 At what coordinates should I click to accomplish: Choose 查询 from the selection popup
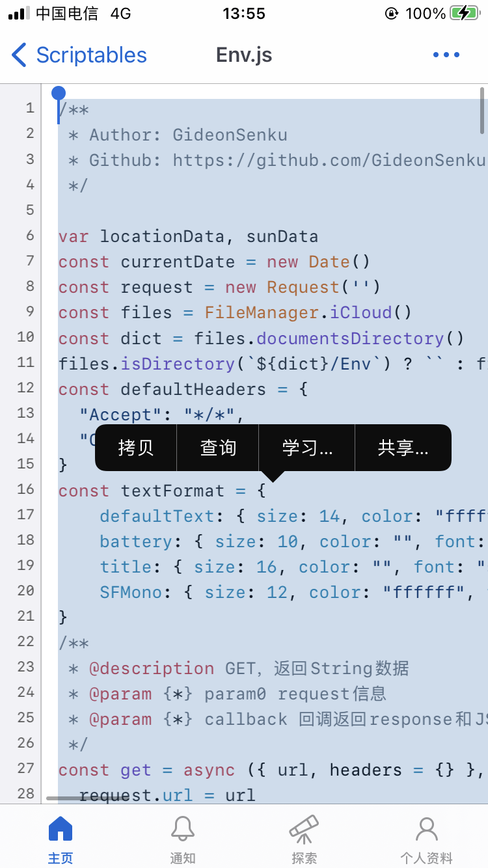218,448
